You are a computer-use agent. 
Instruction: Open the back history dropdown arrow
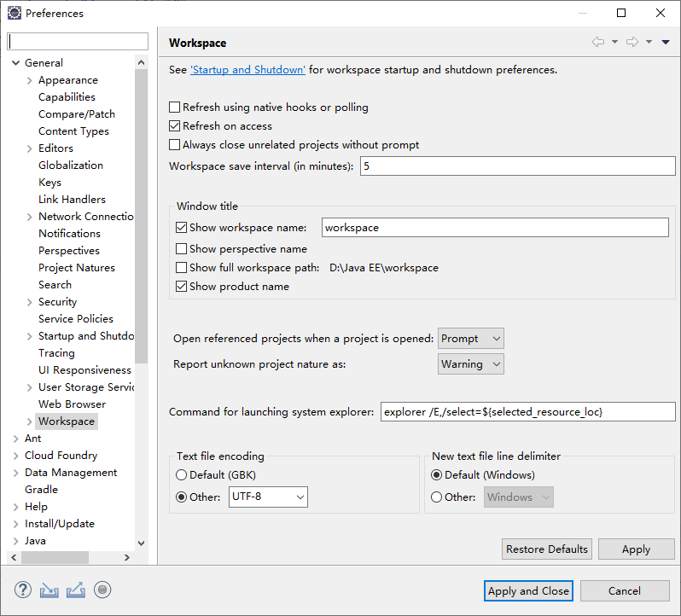614,42
